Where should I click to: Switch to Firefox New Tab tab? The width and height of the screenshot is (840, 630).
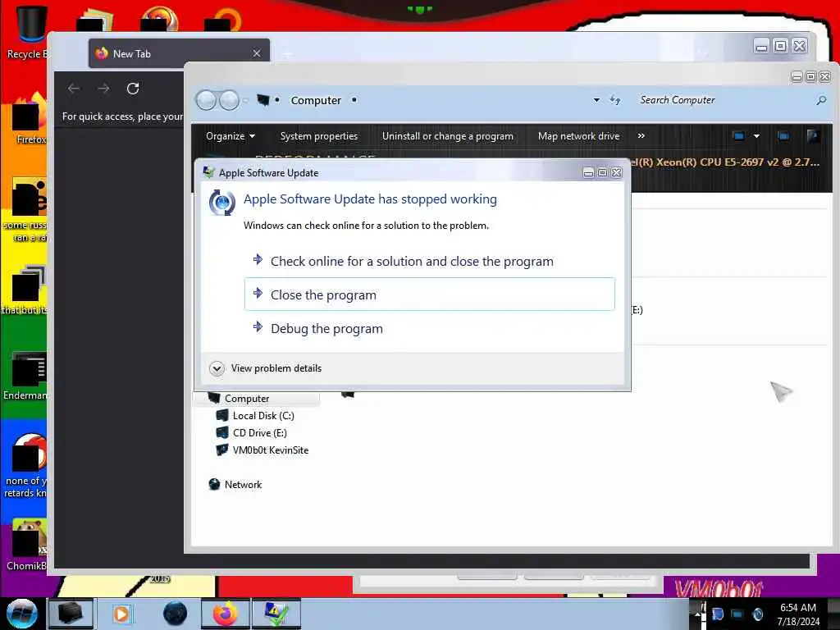pyautogui.click(x=179, y=53)
